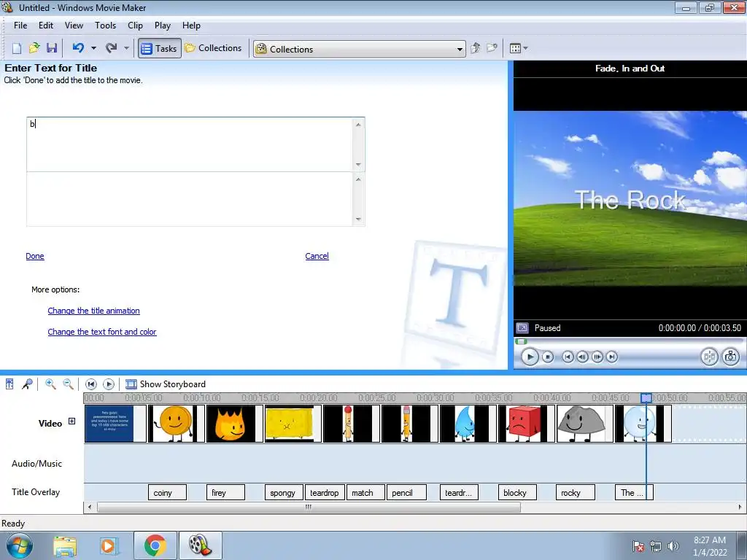Open the File menu

point(20,26)
